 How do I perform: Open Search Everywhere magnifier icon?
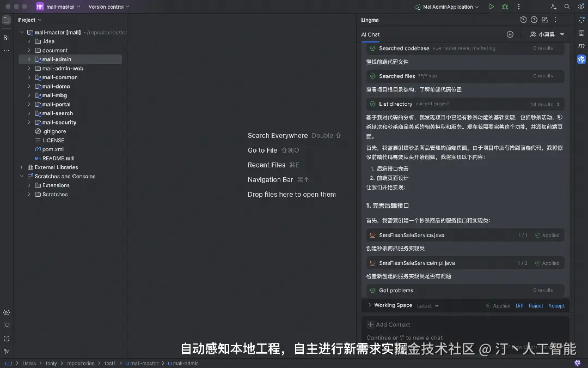[x=567, y=7]
